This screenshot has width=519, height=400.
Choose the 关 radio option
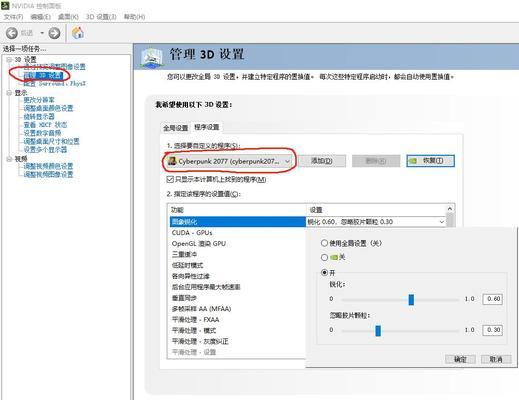point(324,257)
